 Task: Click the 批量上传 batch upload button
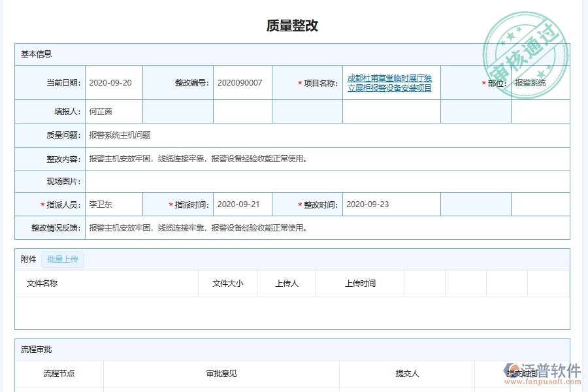pos(63,259)
